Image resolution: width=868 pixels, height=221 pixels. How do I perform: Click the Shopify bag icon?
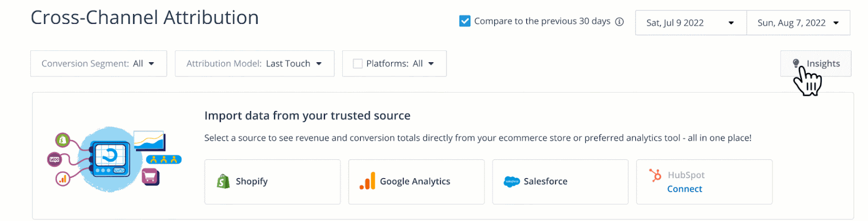223,181
